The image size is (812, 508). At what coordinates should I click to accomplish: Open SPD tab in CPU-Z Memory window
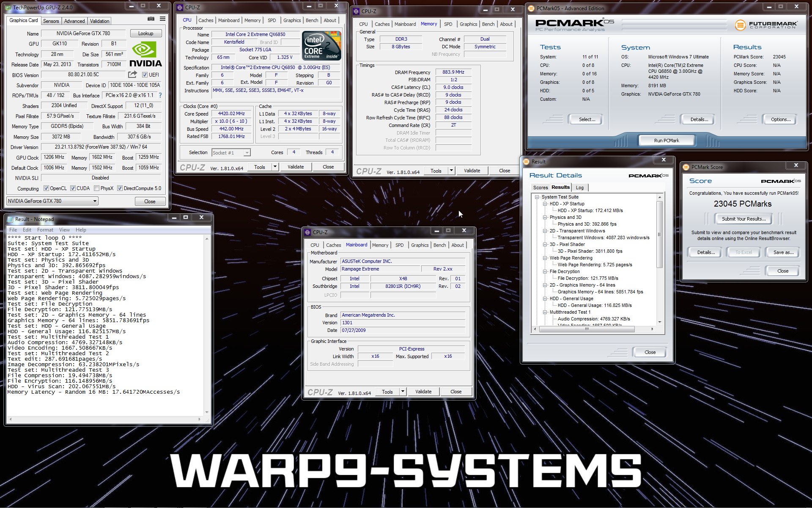pos(448,24)
